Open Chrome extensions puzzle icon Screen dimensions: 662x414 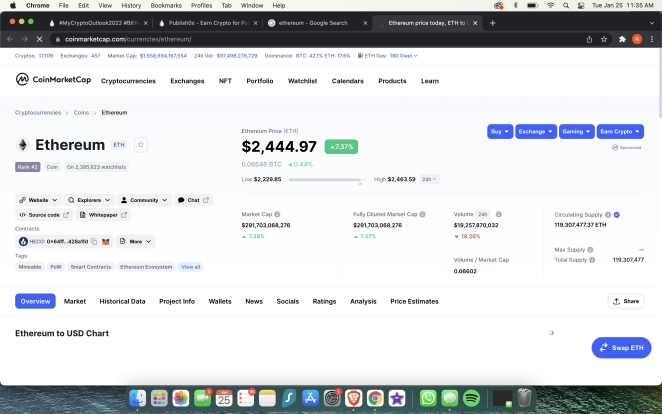[622, 39]
